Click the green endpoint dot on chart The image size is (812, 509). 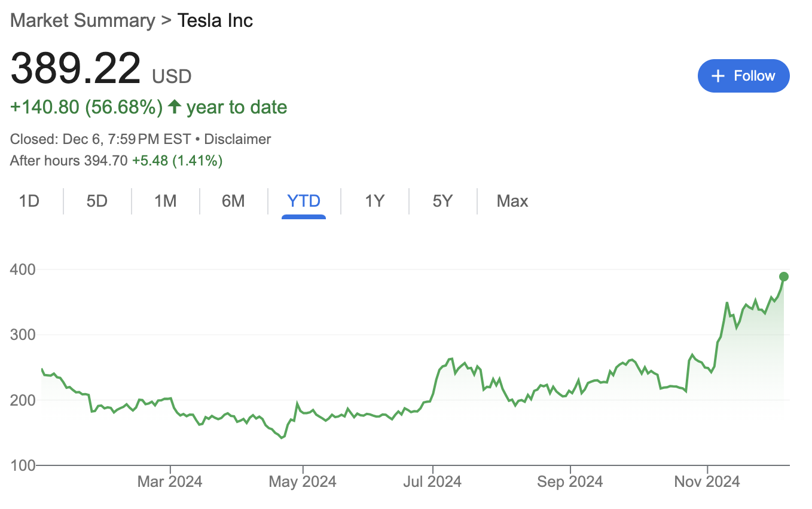click(783, 277)
